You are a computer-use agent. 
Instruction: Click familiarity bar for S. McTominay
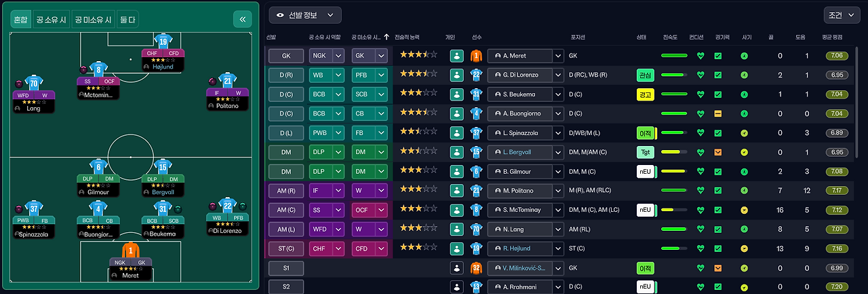tap(673, 210)
